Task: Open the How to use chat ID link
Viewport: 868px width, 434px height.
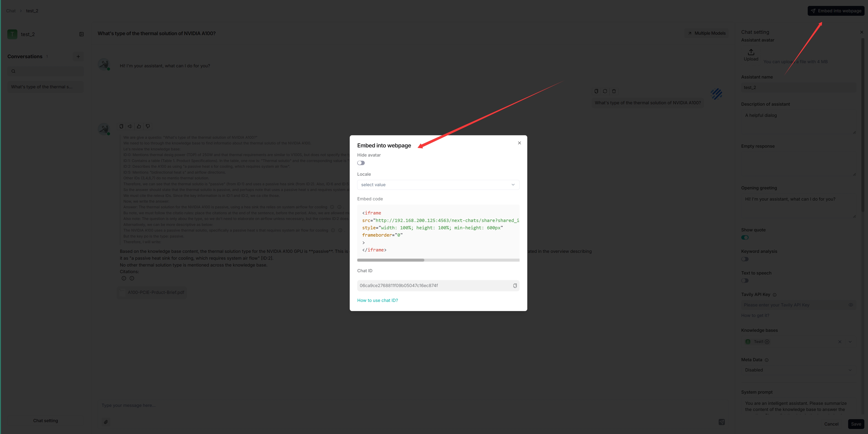Action: (x=377, y=300)
